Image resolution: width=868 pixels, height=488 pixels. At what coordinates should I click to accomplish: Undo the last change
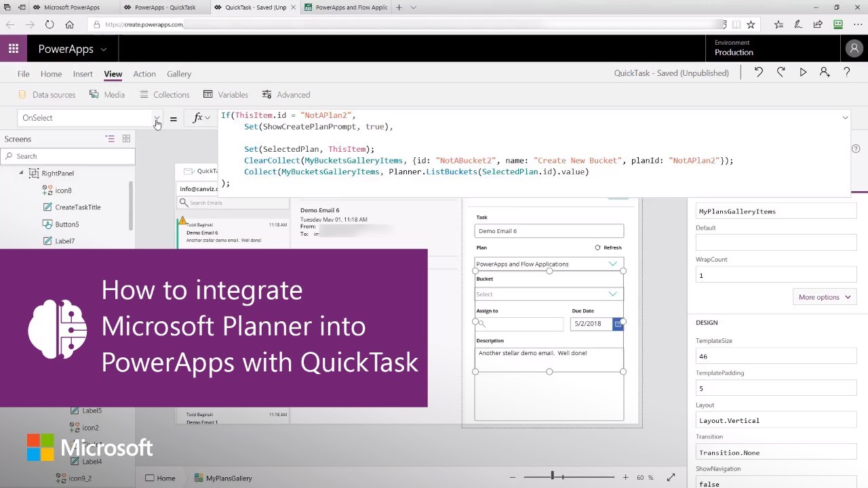(759, 73)
